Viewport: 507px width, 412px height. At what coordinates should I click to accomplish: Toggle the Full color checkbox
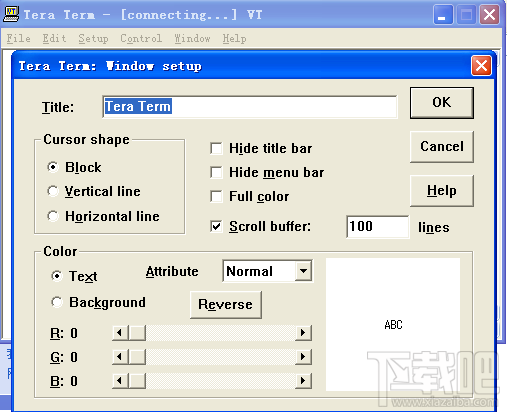point(216,196)
